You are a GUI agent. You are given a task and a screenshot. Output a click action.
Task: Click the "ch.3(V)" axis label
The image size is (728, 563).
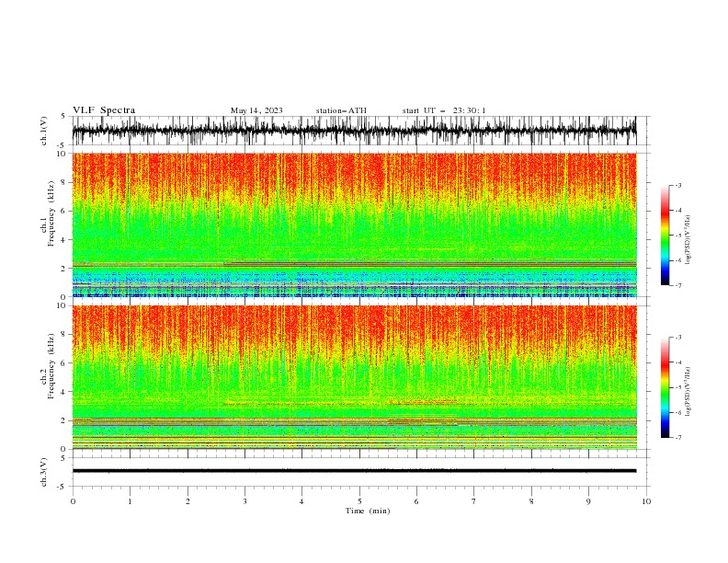click(x=44, y=472)
